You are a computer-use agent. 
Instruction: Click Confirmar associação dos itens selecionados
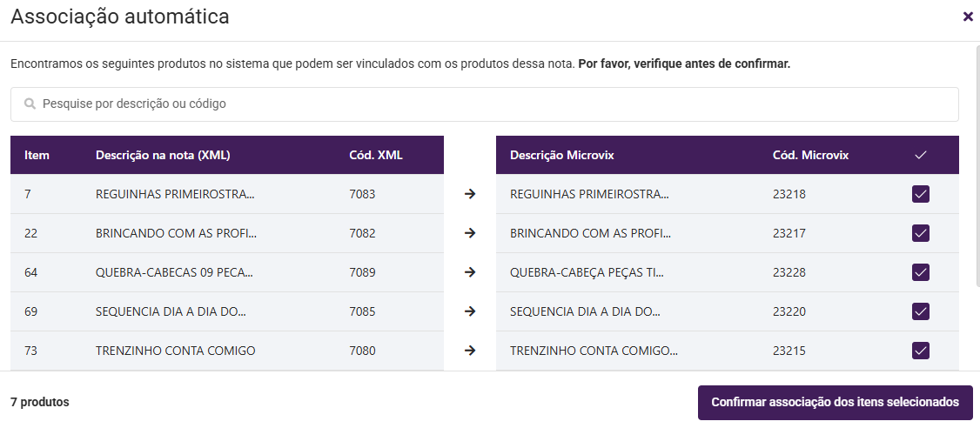pos(835,403)
